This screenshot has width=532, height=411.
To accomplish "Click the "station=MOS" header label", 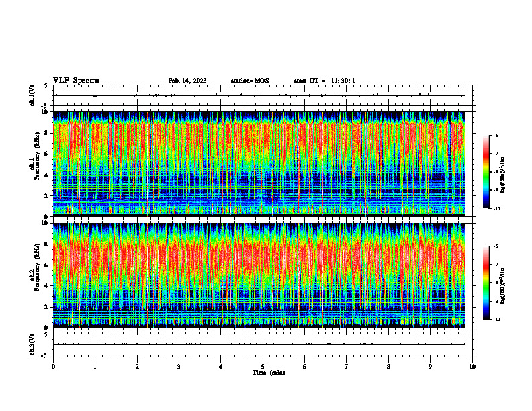I will point(250,81).
